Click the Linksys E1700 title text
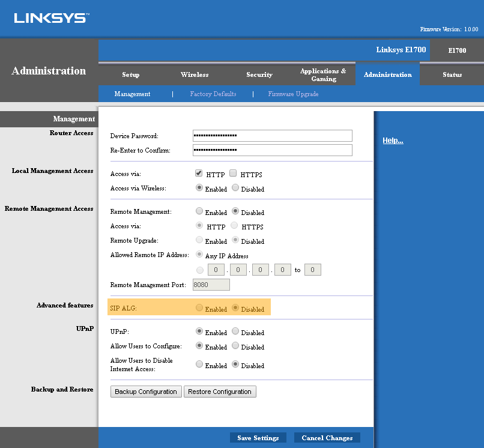The height and width of the screenshot is (448, 484). point(401,50)
